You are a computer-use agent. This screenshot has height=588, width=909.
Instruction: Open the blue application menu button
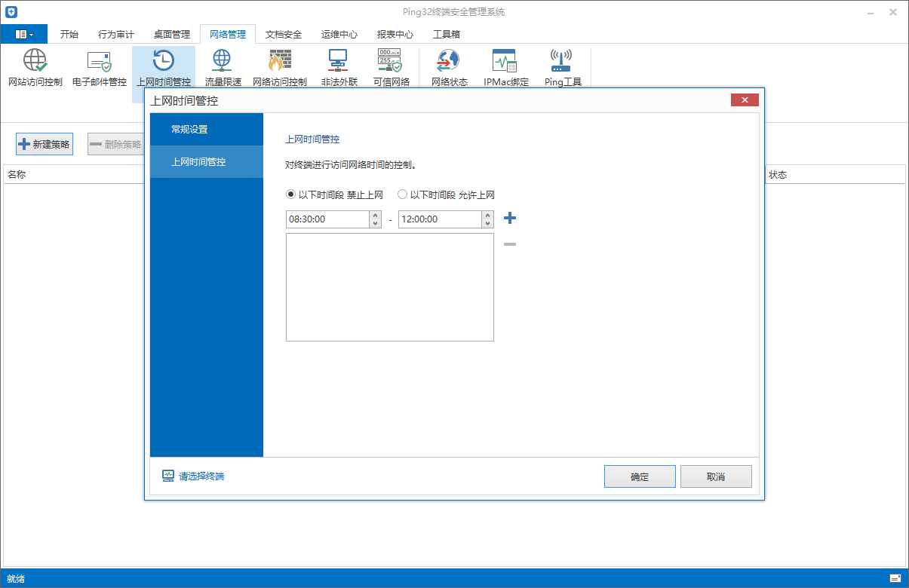pos(24,34)
